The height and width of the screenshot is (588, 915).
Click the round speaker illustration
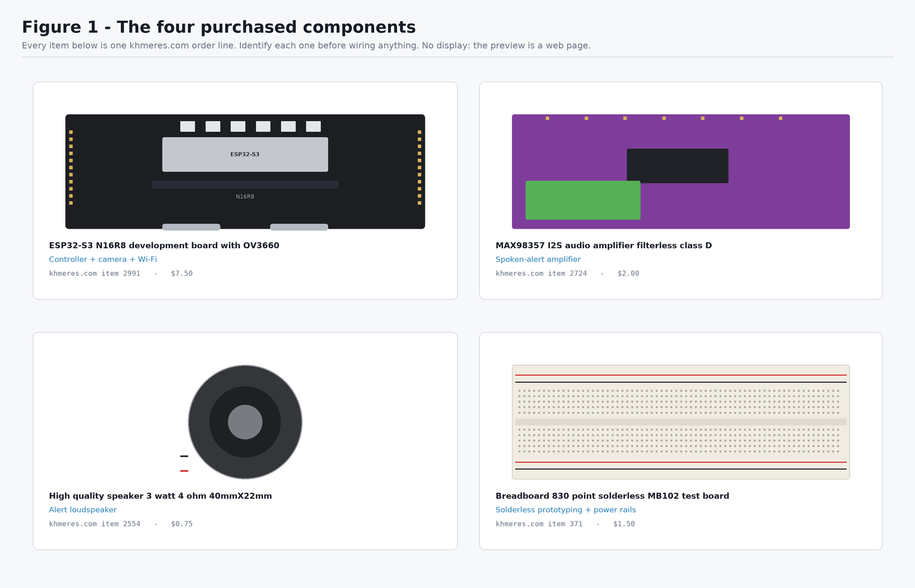pos(245,422)
